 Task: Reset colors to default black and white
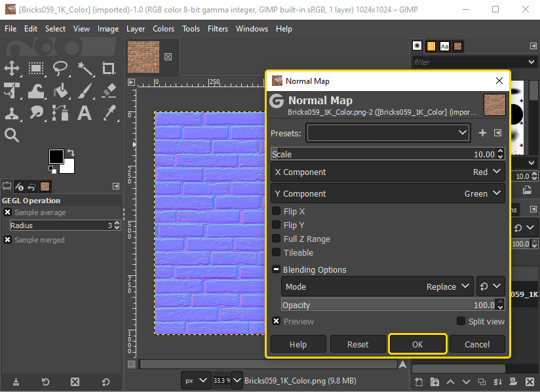pyautogui.click(x=52, y=169)
